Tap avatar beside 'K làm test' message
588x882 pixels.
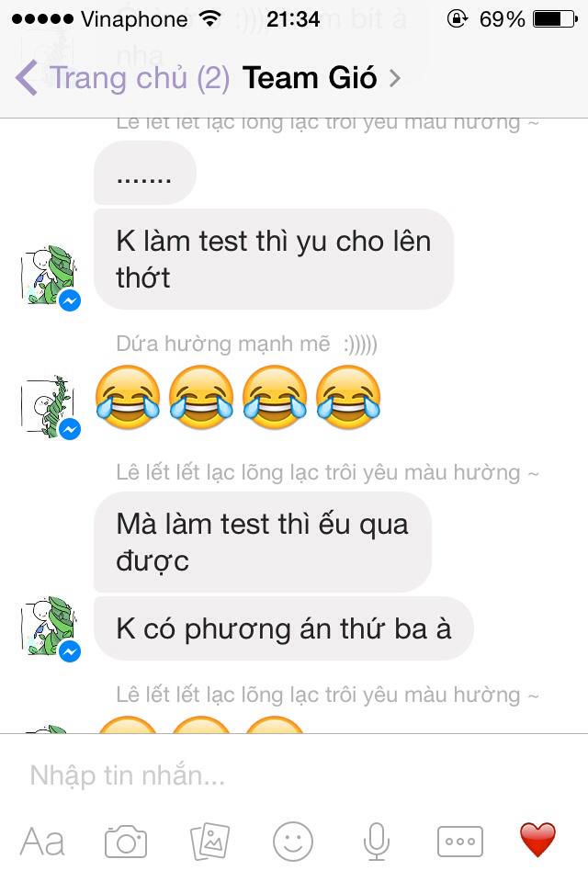(x=51, y=277)
